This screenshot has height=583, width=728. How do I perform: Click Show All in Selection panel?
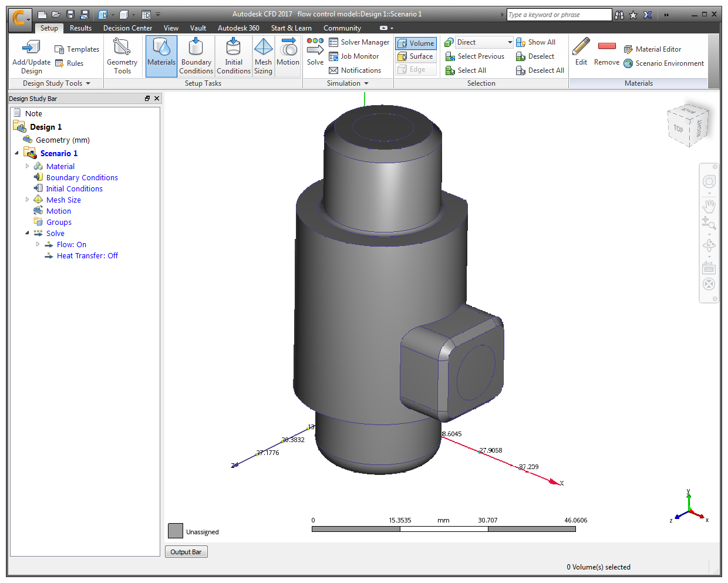coord(535,42)
